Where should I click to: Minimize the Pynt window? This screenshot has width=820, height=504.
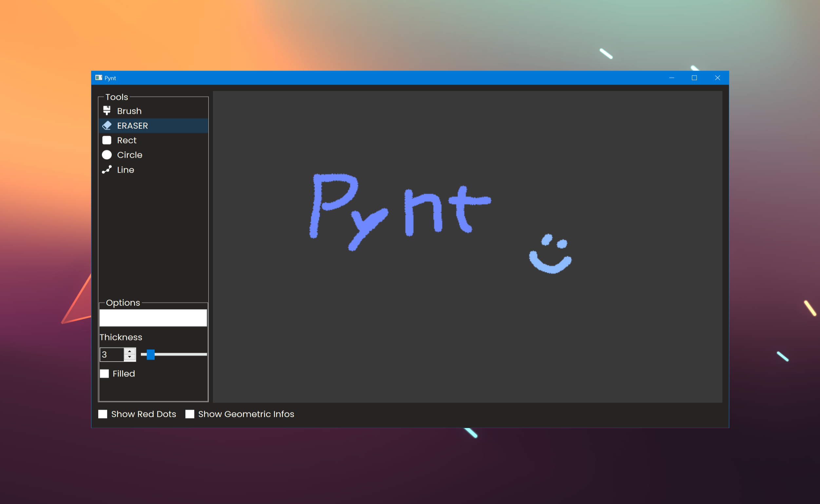672,78
